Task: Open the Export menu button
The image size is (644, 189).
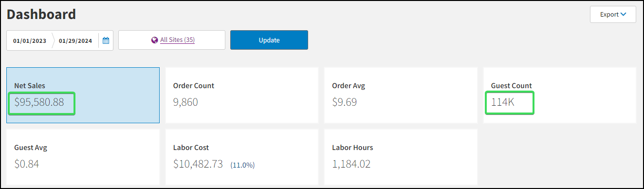Action: (613, 15)
